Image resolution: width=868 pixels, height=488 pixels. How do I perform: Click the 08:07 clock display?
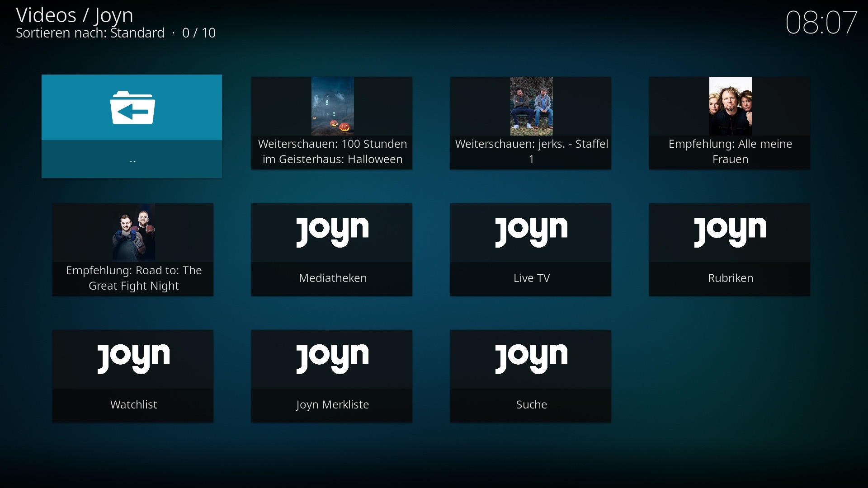[x=821, y=23]
